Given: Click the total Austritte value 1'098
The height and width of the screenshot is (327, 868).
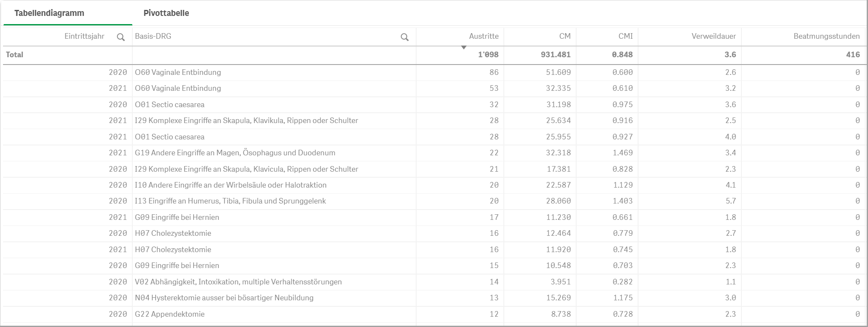Looking at the screenshot, I should click(488, 55).
